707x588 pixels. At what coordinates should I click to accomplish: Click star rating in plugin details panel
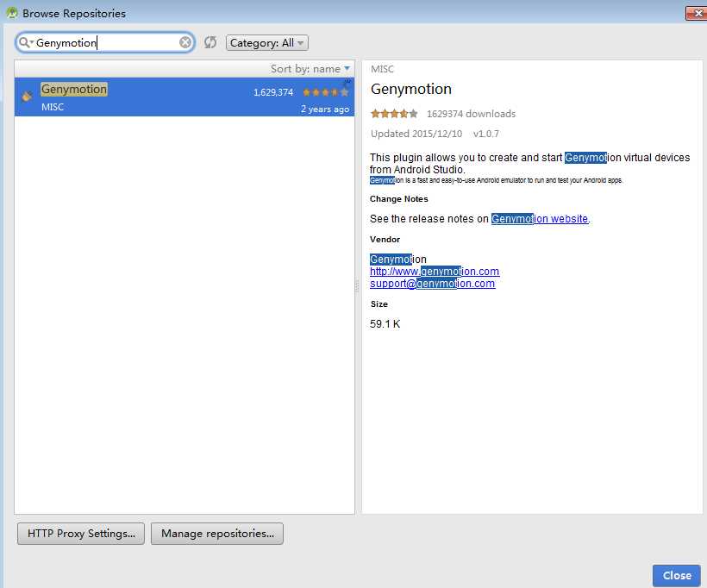click(394, 114)
